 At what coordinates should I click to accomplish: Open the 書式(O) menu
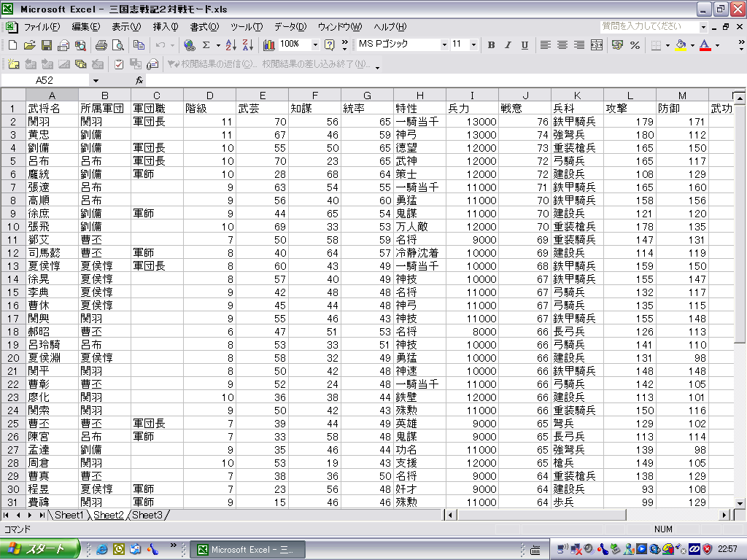(x=204, y=27)
